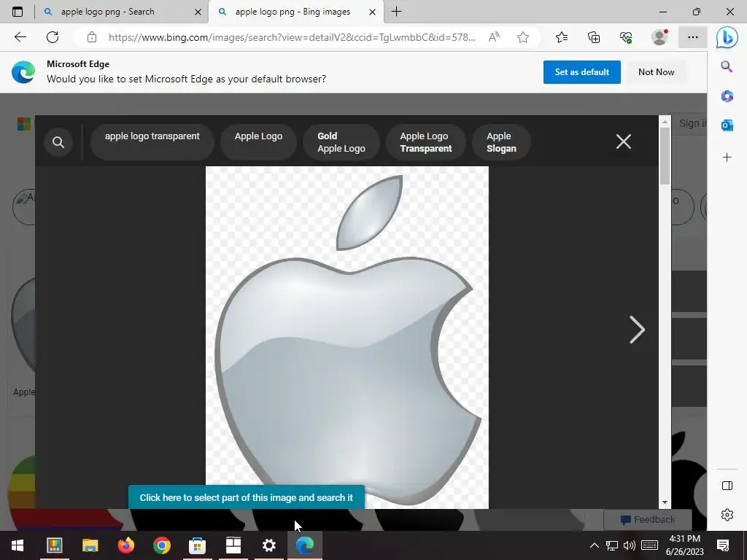
Task: Open sidebar settings gear
Action: point(727,515)
